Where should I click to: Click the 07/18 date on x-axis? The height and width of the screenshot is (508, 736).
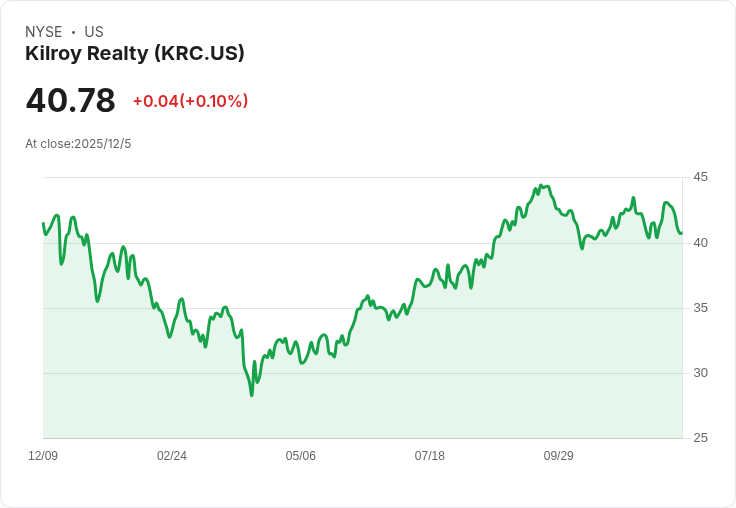pyautogui.click(x=430, y=456)
